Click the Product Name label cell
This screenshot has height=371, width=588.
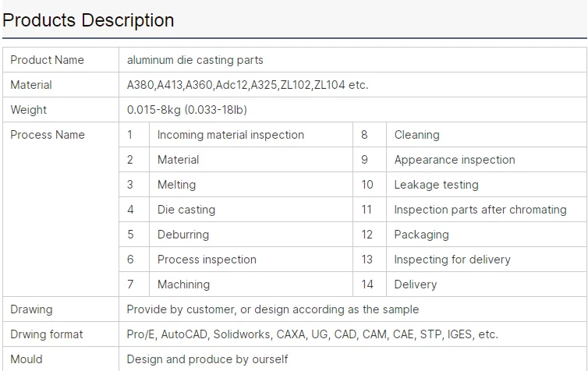(x=47, y=60)
